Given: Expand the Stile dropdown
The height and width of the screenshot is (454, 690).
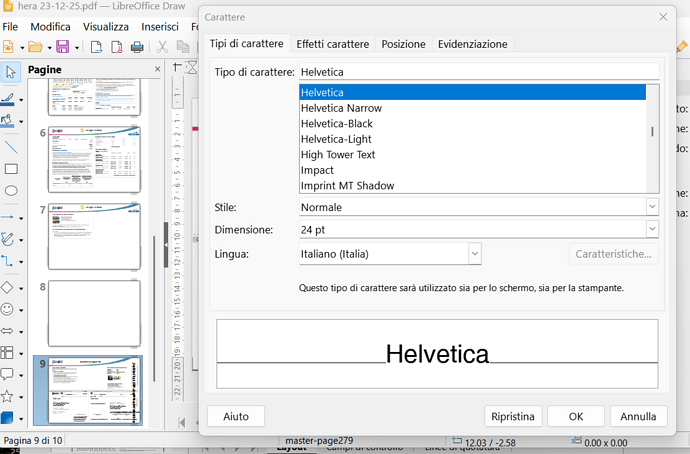Looking at the screenshot, I should (x=652, y=207).
